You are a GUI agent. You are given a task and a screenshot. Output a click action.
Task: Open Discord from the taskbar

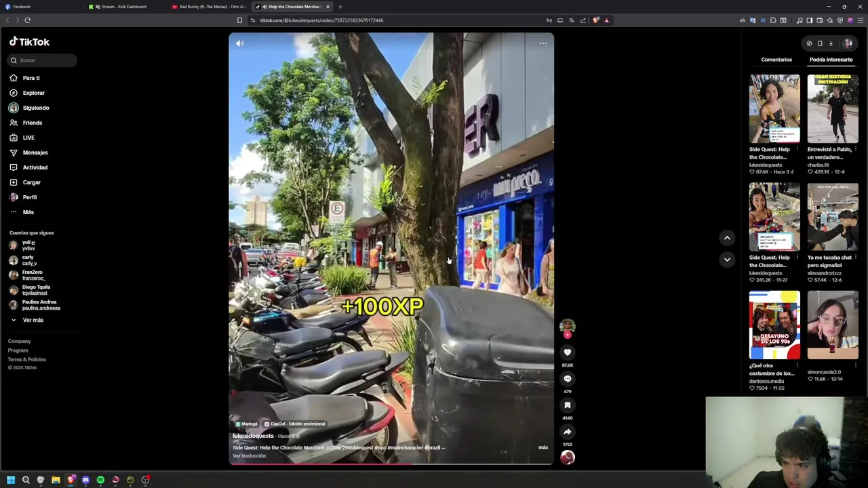85,480
